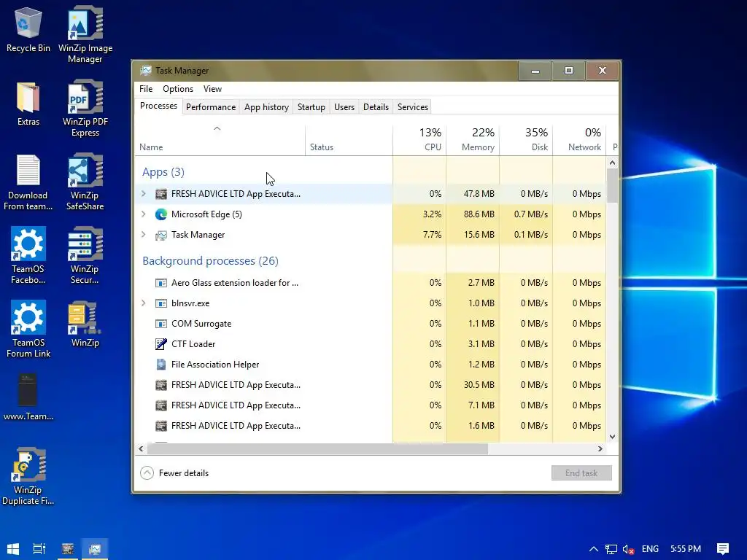Click the Background processes (26) heading
The width and height of the screenshot is (747, 560).
pos(210,261)
